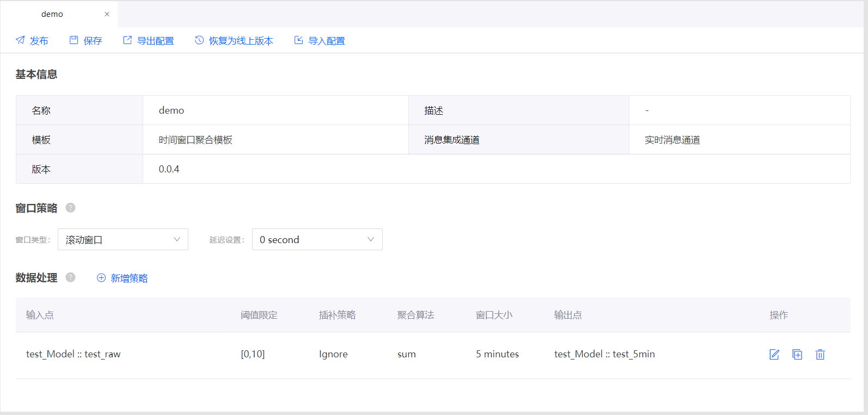
Task: Switch to the demo tab
Action: pyautogui.click(x=52, y=14)
